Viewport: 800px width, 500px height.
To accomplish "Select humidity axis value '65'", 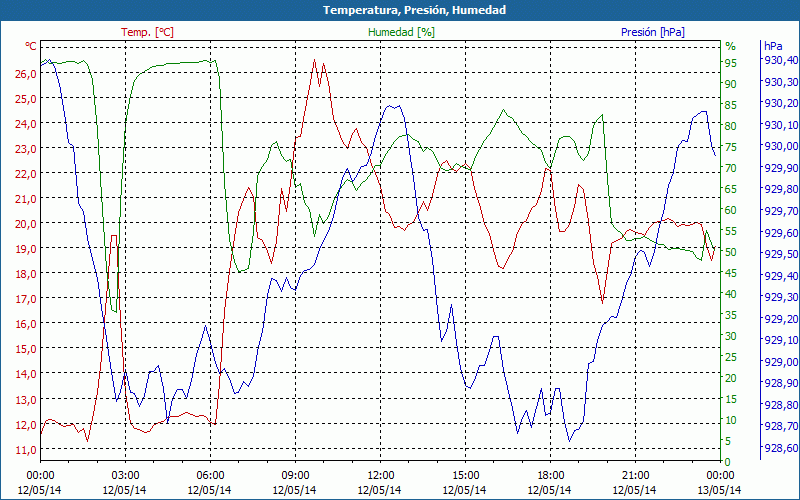I will (x=731, y=189).
